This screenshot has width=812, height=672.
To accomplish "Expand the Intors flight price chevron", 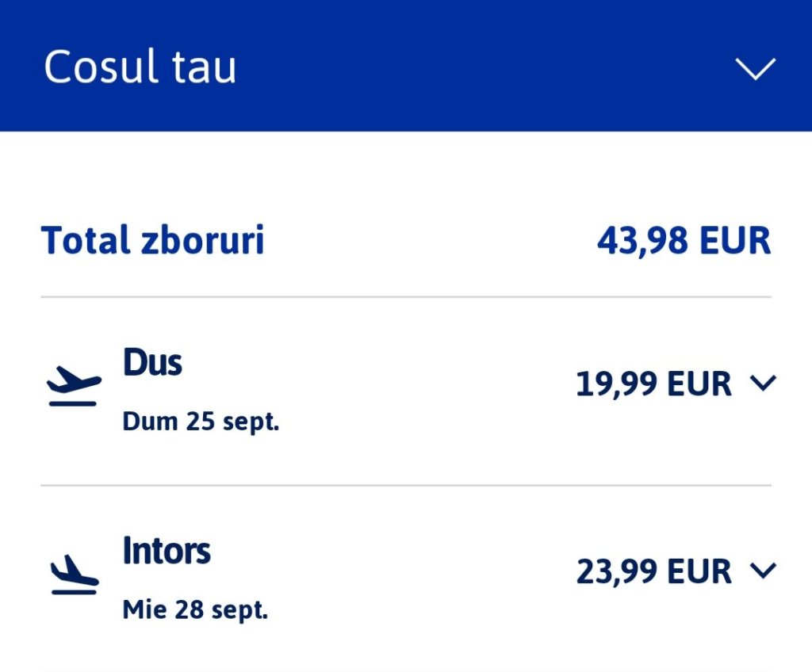I will (762, 570).
